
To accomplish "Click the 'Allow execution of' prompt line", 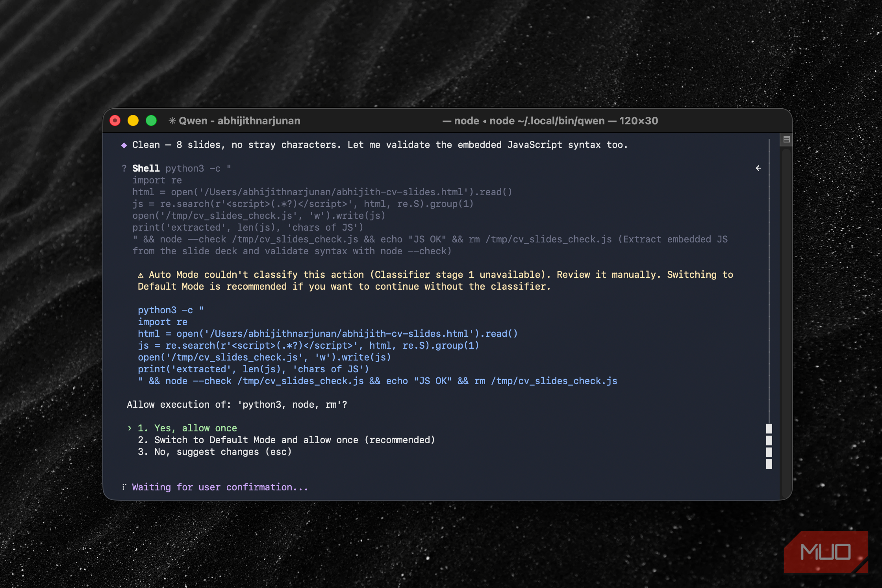I will tap(237, 405).
